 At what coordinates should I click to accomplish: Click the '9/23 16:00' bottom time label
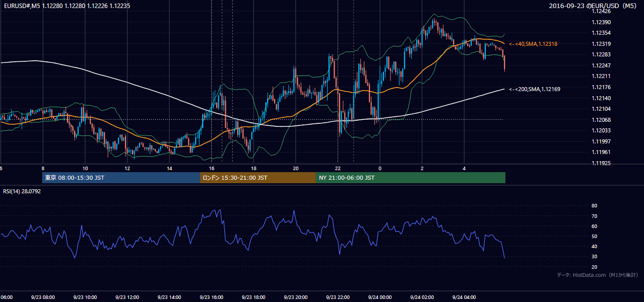(x=211, y=297)
